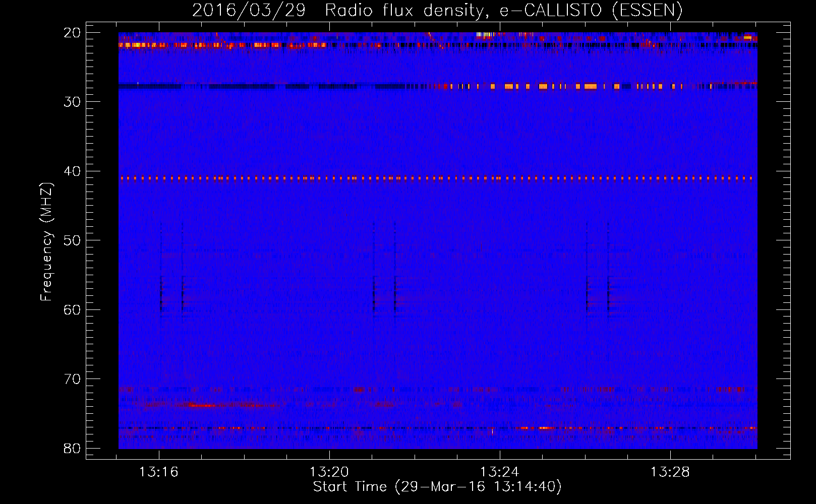Select the 13:20 time tick label
The width and height of the screenshot is (816, 504).
click(x=329, y=472)
